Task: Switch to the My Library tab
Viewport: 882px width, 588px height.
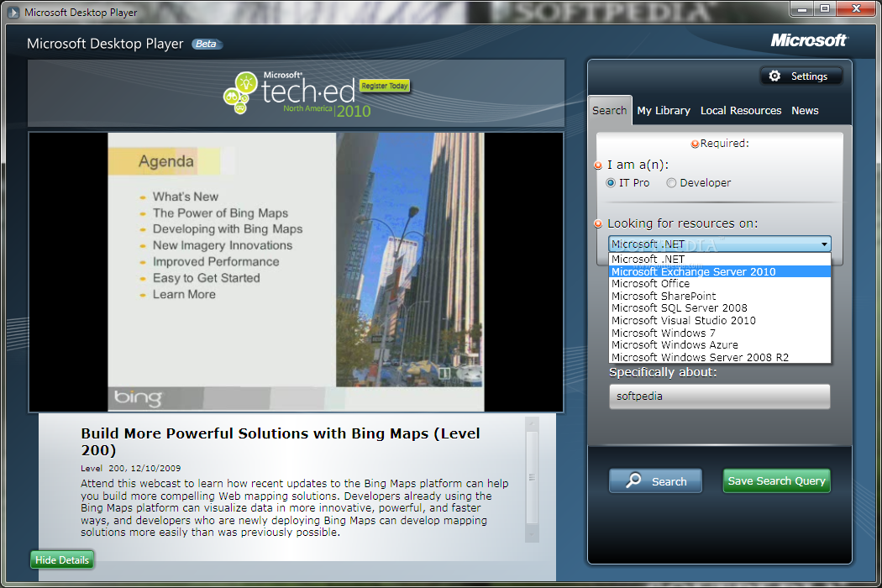Action: 664,111
